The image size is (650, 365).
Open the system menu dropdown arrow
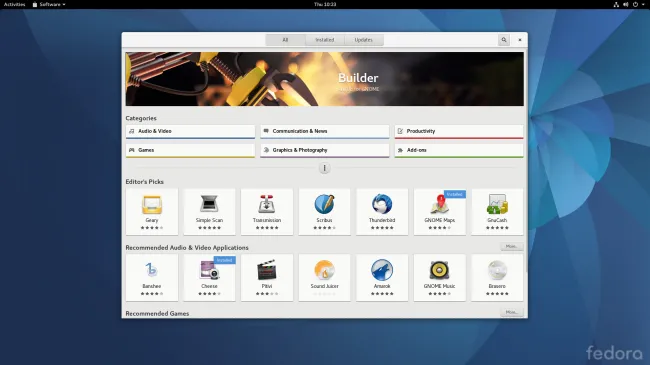643,5
